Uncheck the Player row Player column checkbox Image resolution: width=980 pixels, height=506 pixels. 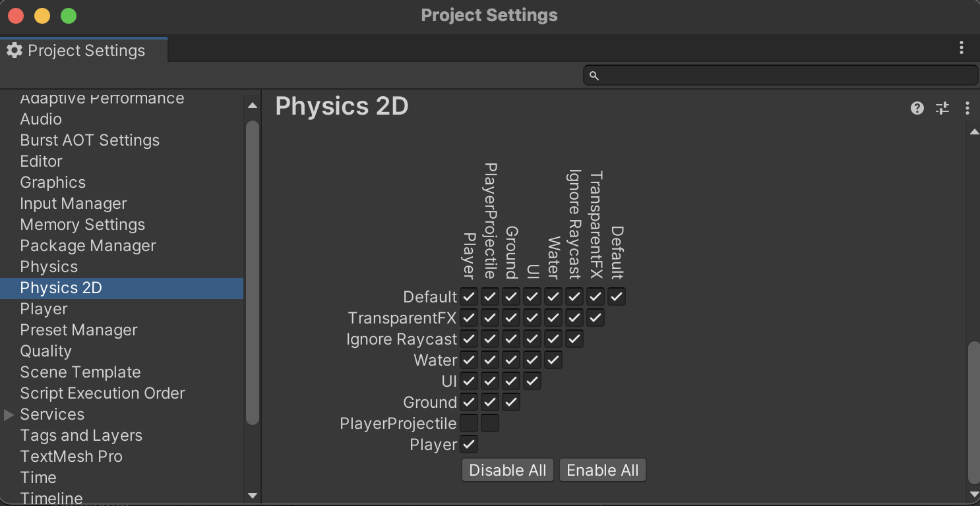coord(469,444)
